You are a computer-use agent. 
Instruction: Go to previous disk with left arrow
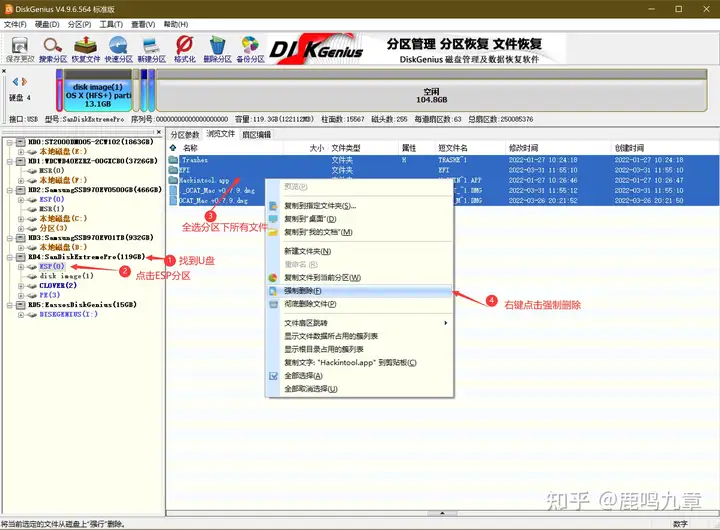click(x=15, y=81)
